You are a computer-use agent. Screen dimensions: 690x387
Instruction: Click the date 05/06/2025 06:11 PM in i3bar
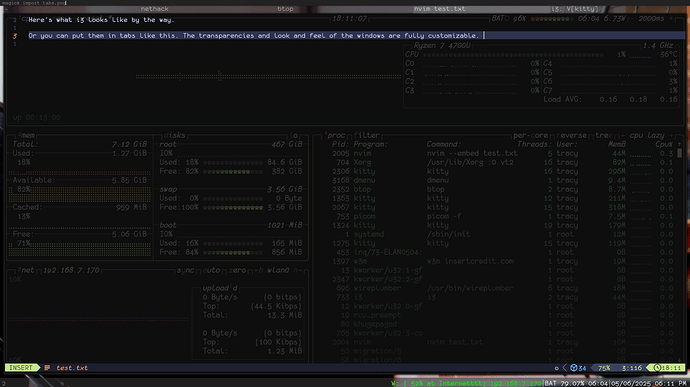[x=648, y=383]
